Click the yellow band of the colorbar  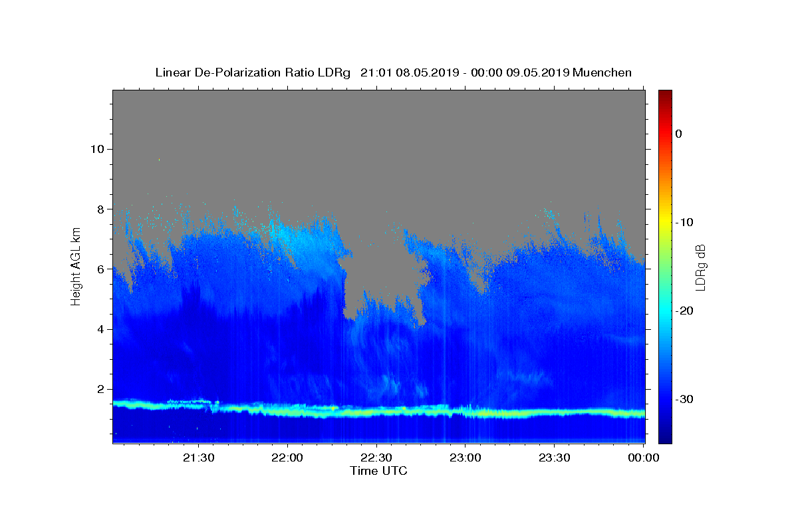click(x=665, y=222)
